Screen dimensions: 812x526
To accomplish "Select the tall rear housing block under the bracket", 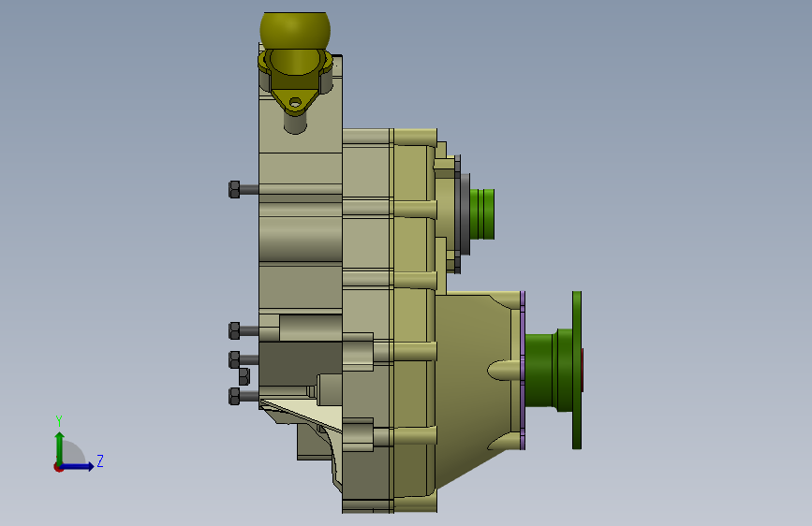I will [x=301, y=233].
